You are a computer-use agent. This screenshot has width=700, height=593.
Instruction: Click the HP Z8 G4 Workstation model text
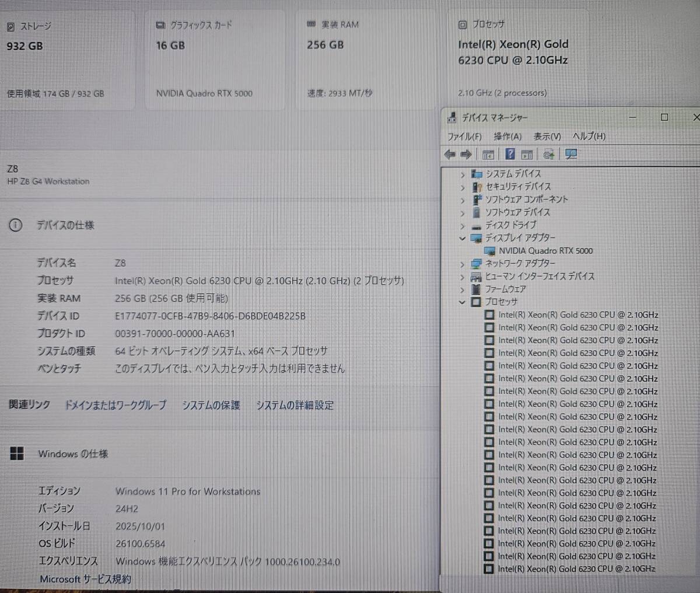pyautogui.click(x=48, y=182)
